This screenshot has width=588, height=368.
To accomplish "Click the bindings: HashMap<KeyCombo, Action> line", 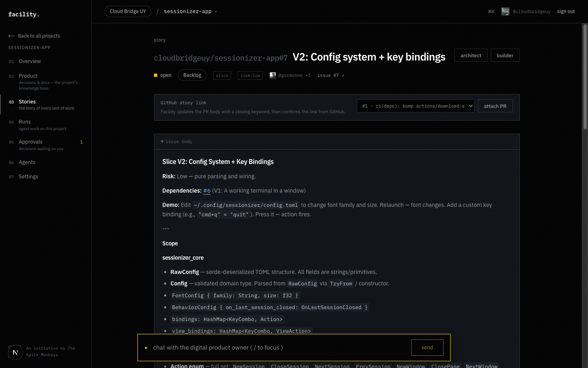I will click(x=227, y=319).
